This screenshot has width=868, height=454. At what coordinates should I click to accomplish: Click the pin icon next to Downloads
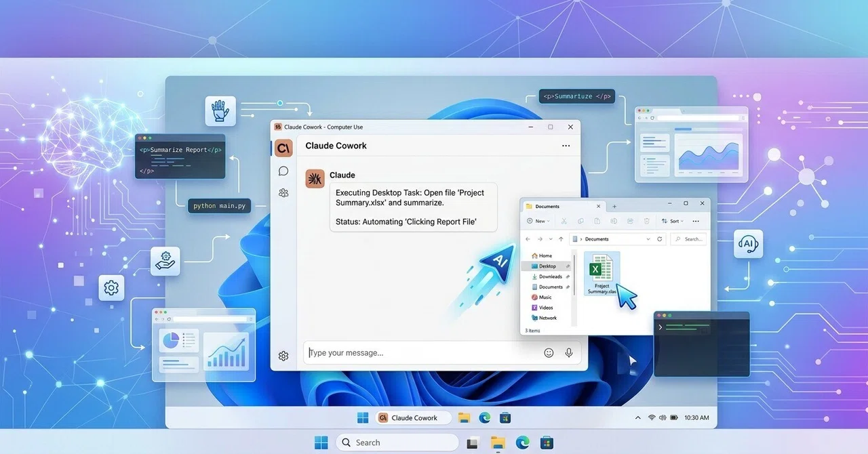pyautogui.click(x=568, y=276)
